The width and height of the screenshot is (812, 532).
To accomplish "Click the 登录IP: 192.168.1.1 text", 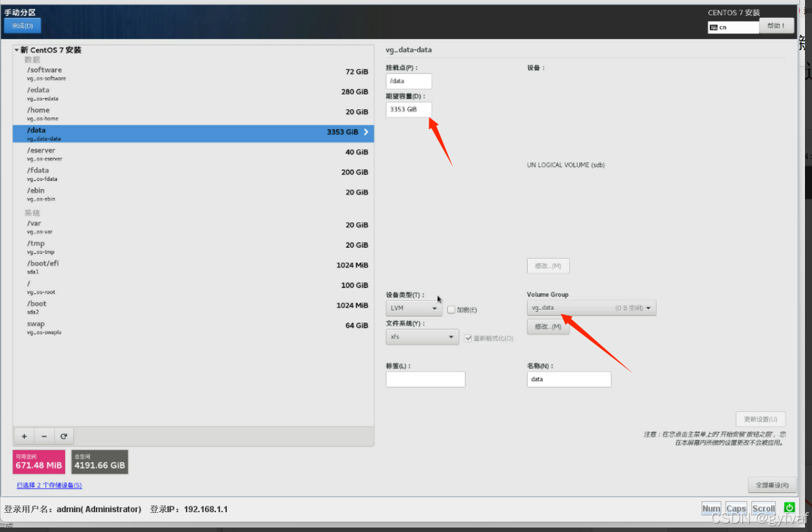I will (x=189, y=509).
